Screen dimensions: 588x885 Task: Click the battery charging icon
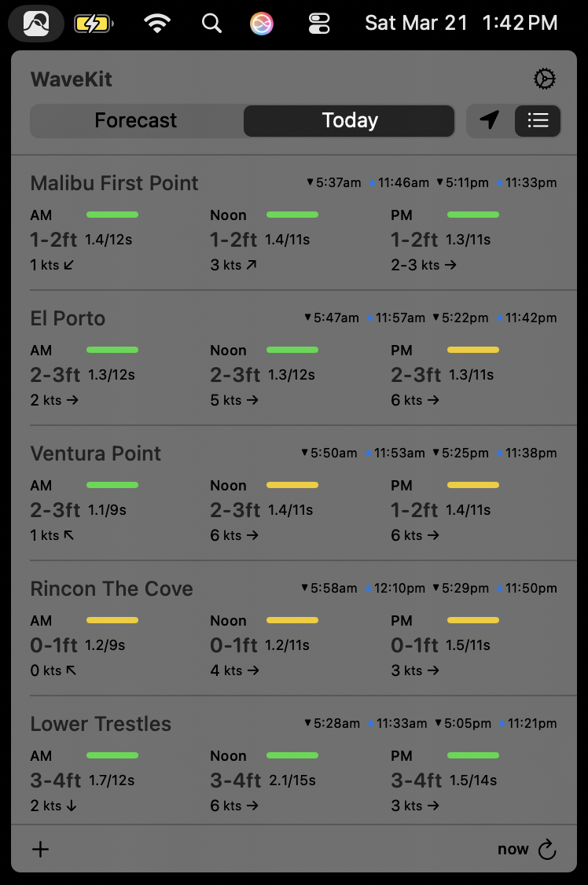tap(93, 24)
